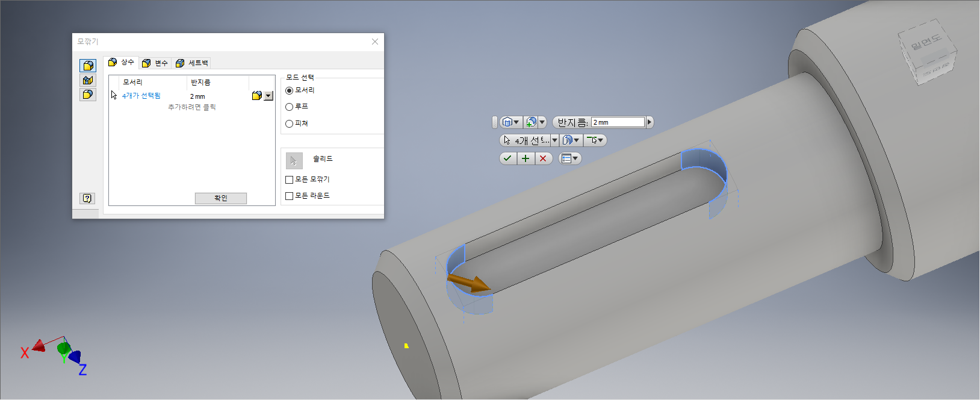Click into the 반지름 2 mm input field

(x=618, y=122)
